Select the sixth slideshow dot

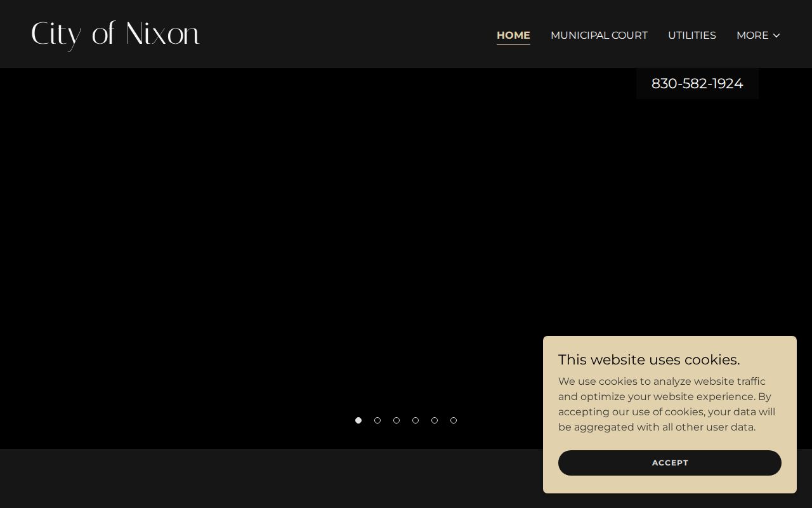click(454, 420)
